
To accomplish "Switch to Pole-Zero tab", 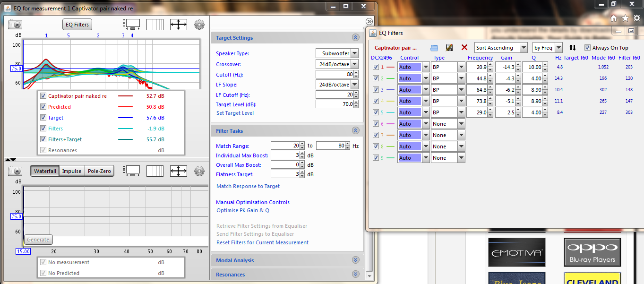I will [x=99, y=171].
